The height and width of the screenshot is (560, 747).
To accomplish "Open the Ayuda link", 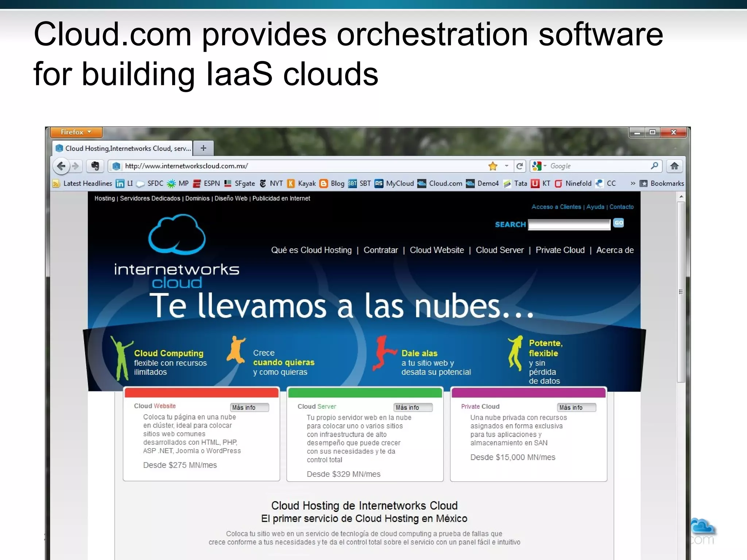I will tap(595, 207).
